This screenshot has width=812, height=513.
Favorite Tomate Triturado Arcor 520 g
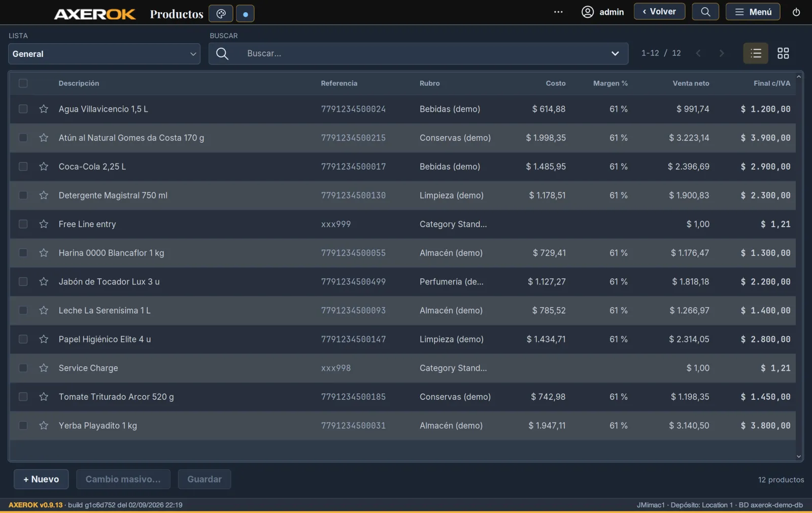[x=44, y=397]
